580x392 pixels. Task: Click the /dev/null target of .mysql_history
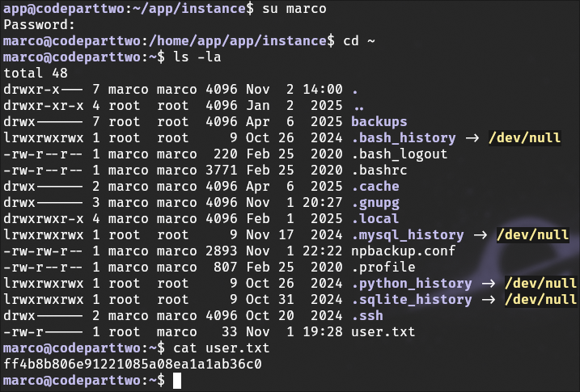[x=532, y=234]
